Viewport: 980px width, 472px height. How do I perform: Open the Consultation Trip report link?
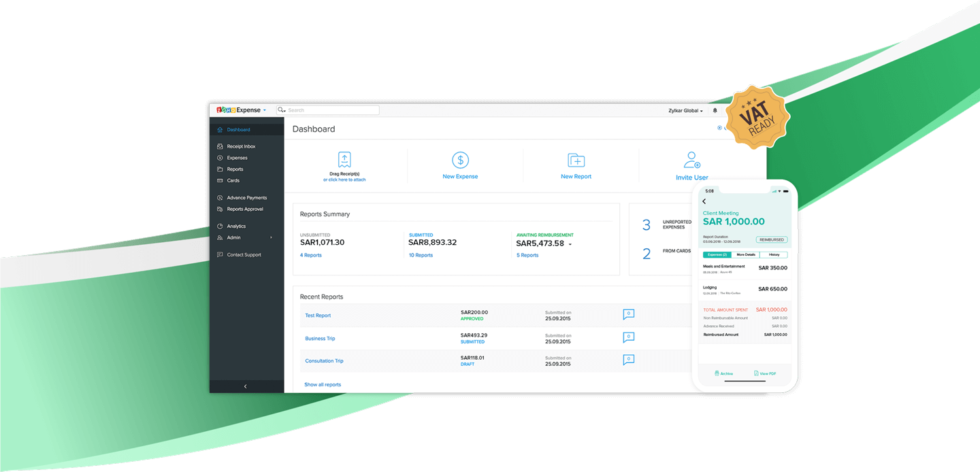tap(324, 361)
